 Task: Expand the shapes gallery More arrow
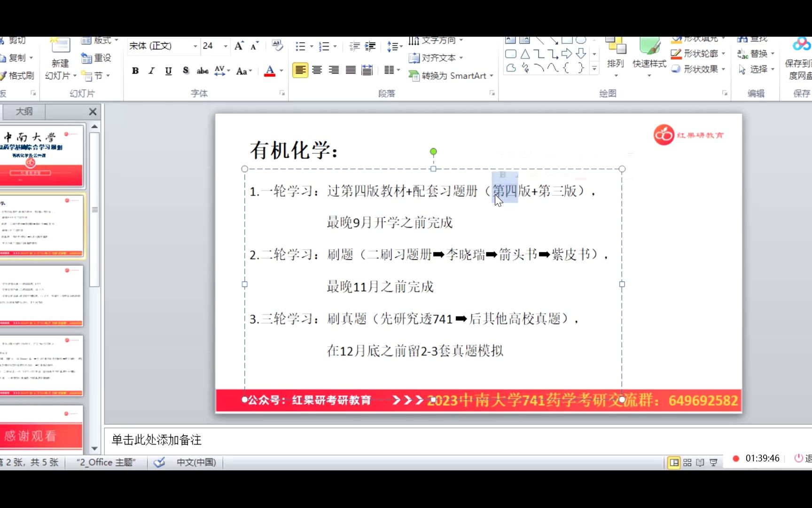click(x=594, y=69)
